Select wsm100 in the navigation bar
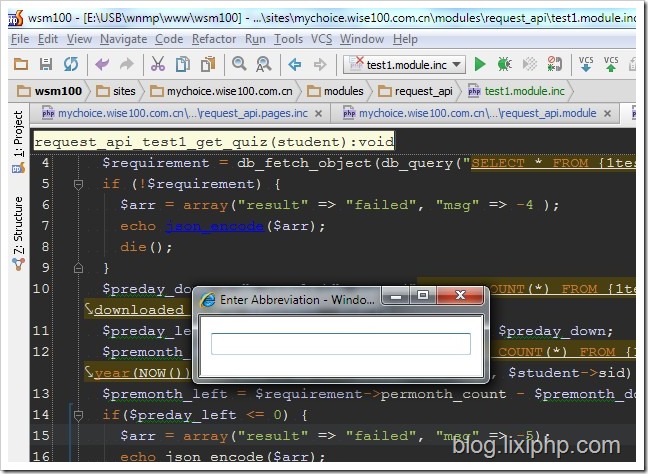 [49, 91]
